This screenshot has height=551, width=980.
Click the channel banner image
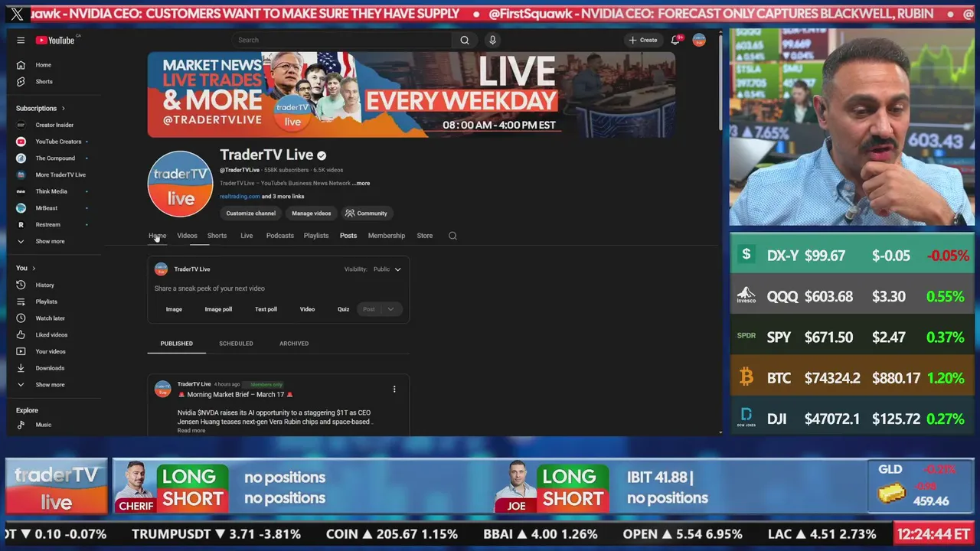(x=411, y=95)
